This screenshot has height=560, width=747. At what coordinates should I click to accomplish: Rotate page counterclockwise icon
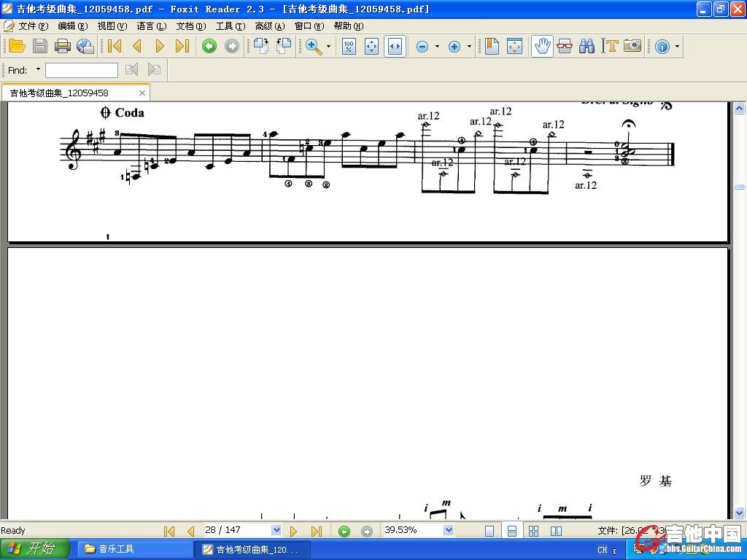[284, 46]
